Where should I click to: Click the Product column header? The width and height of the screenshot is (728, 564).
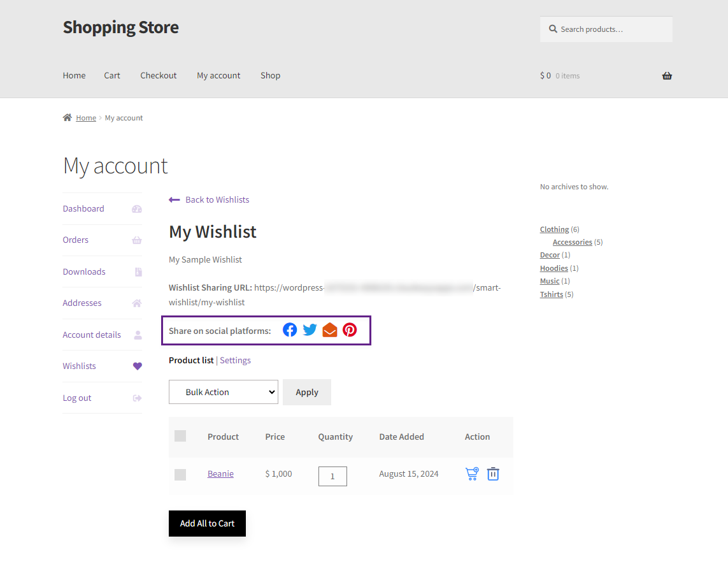pyautogui.click(x=224, y=437)
